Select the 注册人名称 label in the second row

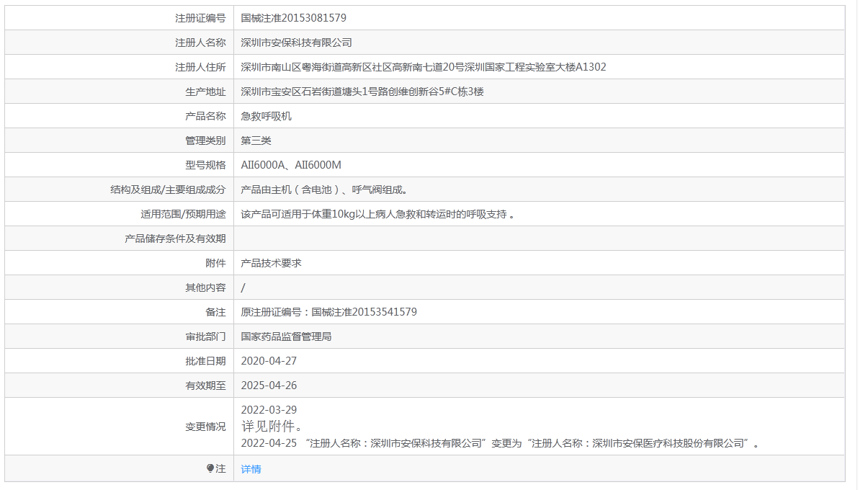point(200,43)
